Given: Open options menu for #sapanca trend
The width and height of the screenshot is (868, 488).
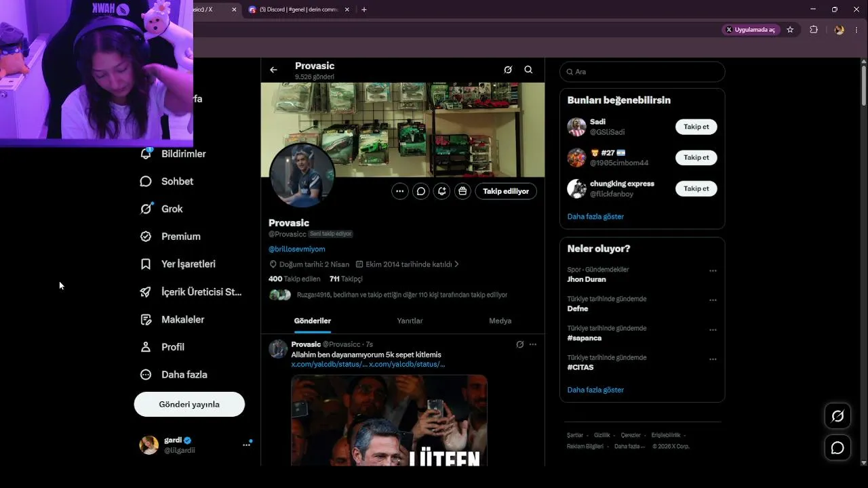Looking at the screenshot, I should pyautogui.click(x=713, y=330).
